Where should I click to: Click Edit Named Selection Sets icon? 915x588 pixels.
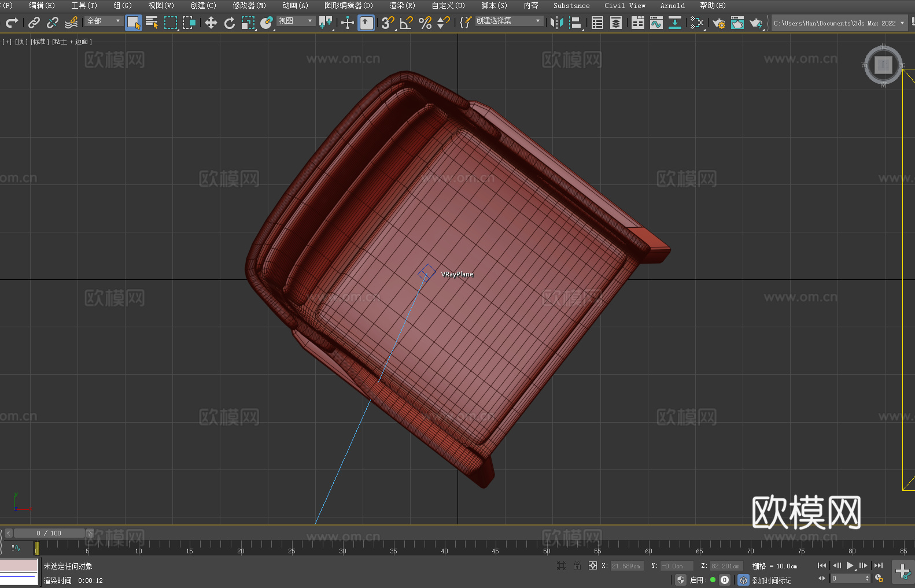(466, 23)
